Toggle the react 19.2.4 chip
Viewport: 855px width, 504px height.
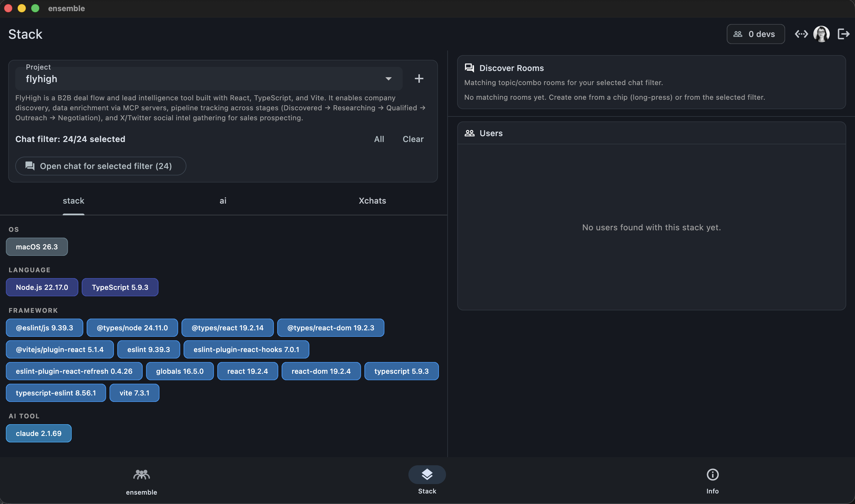pos(248,371)
